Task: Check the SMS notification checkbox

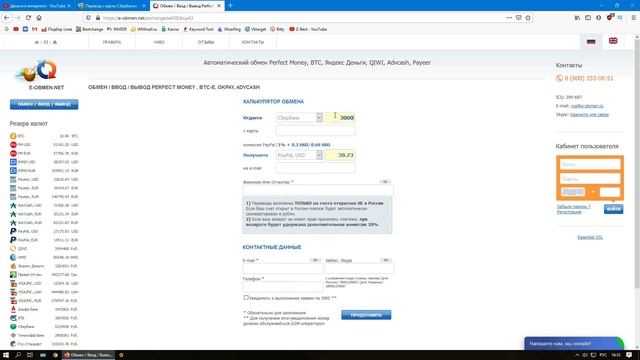Action: (x=246, y=298)
